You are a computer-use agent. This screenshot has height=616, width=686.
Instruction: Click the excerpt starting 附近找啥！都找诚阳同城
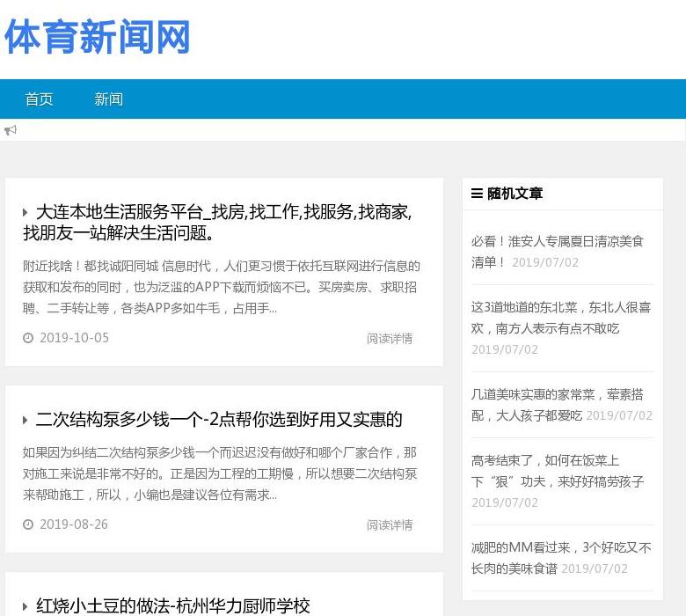pos(222,287)
